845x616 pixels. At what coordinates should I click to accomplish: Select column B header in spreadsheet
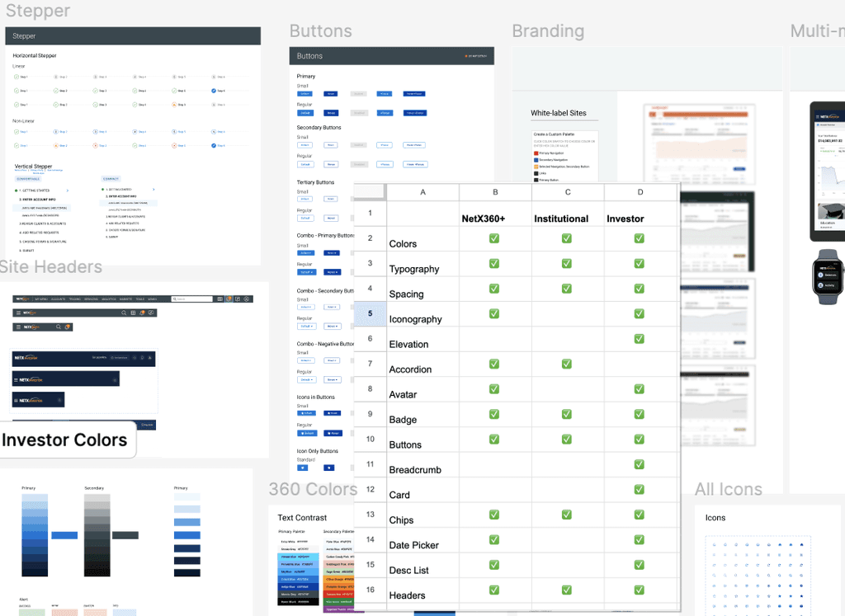495,192
